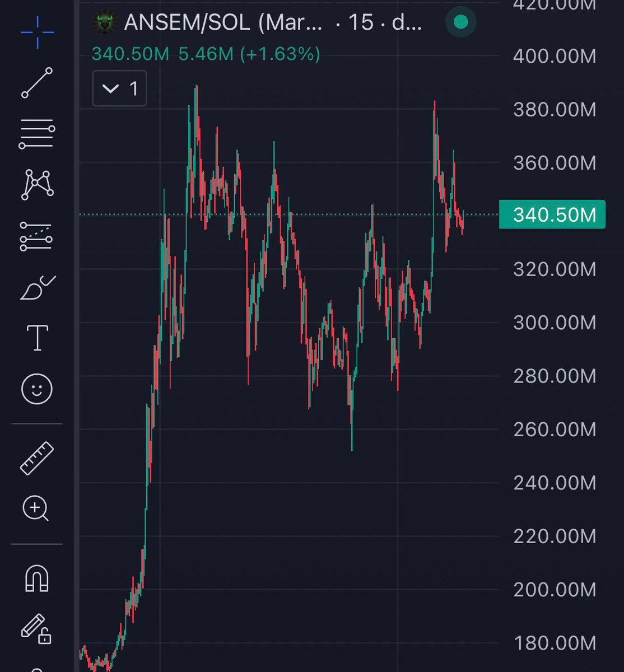Screen dimensions: 624x672
Task: Click the ANSEM token logo icon
Action: (x=105, y=22)
